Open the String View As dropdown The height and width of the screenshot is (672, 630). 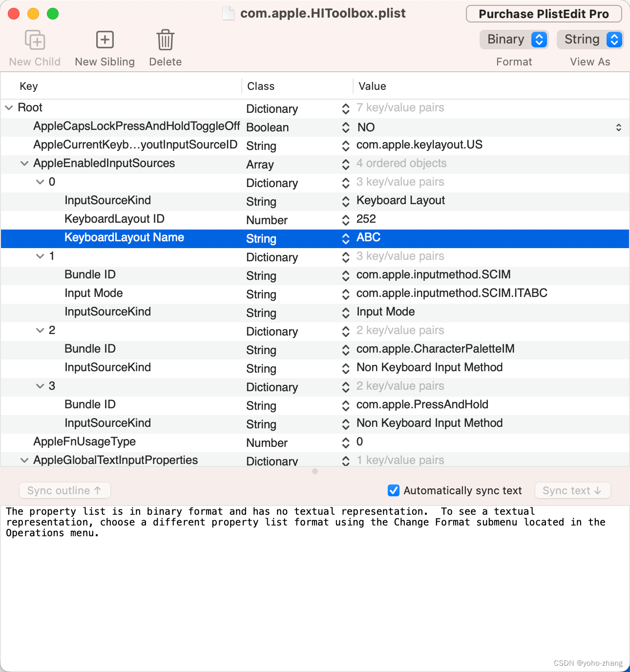(590, 40)
